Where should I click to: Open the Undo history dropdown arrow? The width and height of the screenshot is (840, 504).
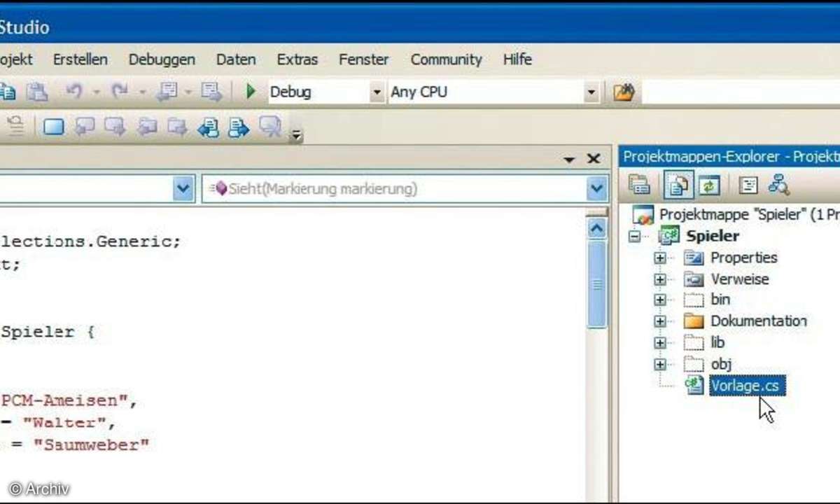click(x=96, y=92)
